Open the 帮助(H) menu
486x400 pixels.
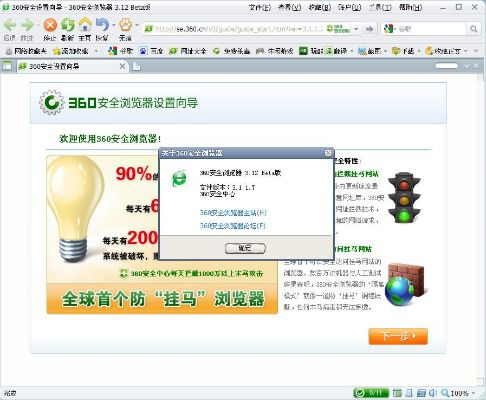point(410,7)
